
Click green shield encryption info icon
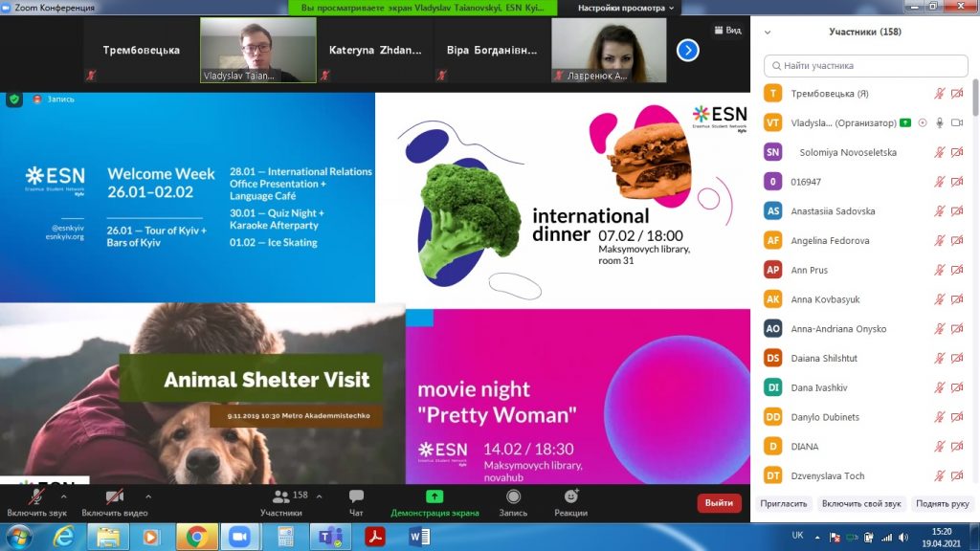tap(14, 99)
